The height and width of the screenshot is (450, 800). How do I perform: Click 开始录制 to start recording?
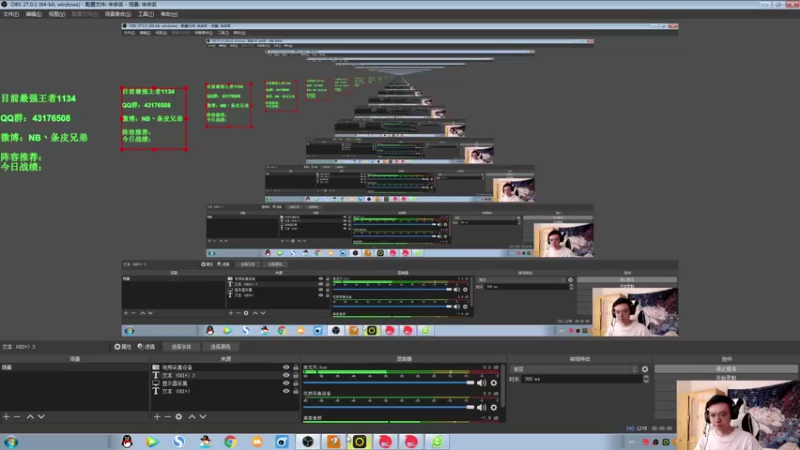[x=726, y=378]
